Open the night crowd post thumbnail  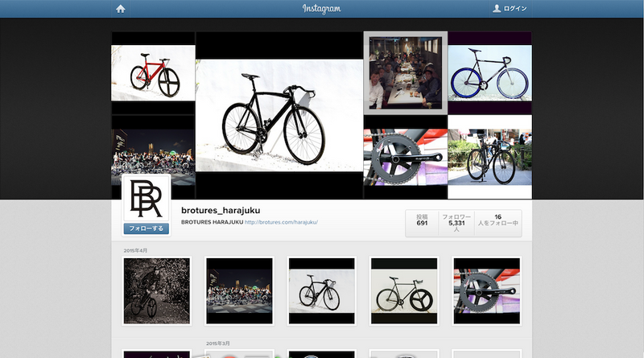pos(239,290)
